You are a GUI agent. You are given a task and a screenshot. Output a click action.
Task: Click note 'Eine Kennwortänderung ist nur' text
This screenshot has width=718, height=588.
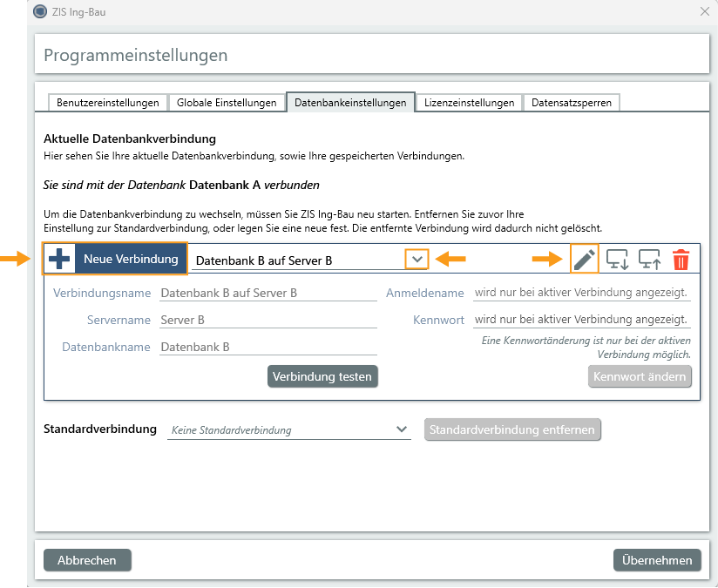point(586,348)
